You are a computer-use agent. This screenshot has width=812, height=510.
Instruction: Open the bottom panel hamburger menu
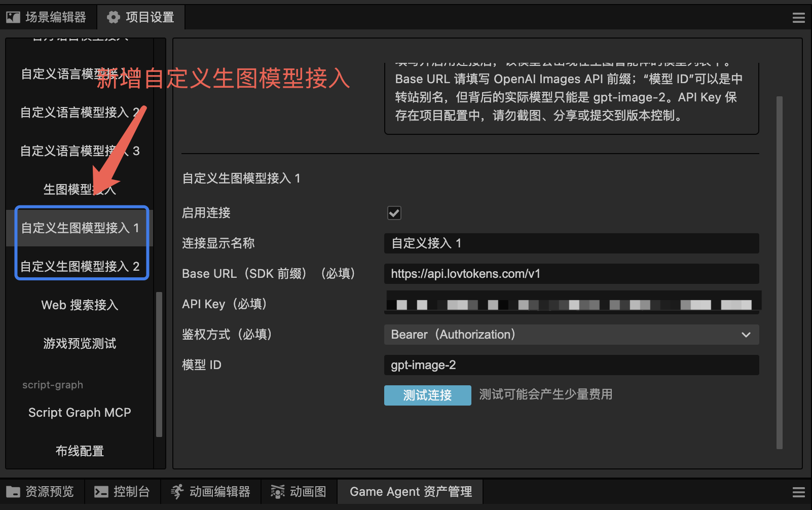click(799, 492)
